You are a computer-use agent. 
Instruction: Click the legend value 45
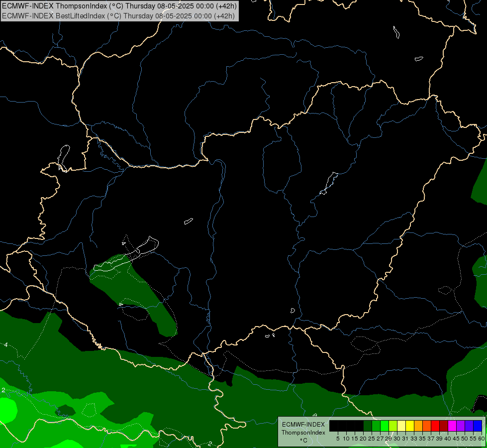[x=456, y=439]
